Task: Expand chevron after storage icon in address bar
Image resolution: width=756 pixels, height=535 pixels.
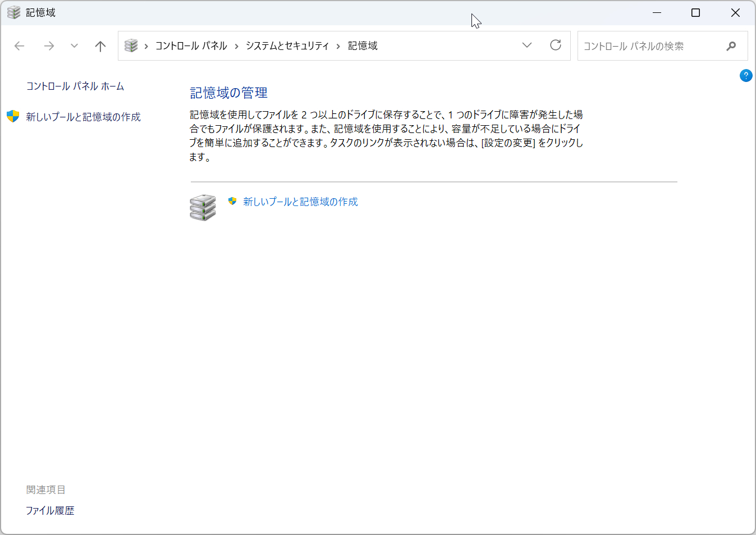Action: click(146, 46)
